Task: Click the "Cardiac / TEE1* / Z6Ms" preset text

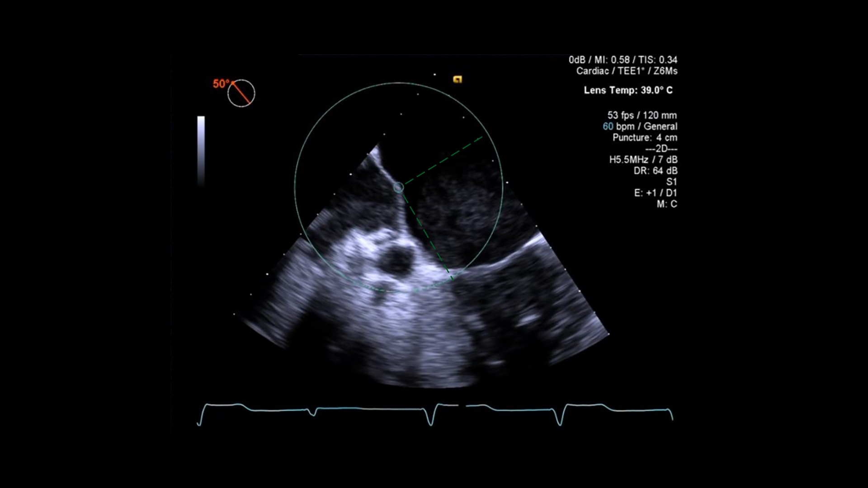Action: [x=627, y=71]
